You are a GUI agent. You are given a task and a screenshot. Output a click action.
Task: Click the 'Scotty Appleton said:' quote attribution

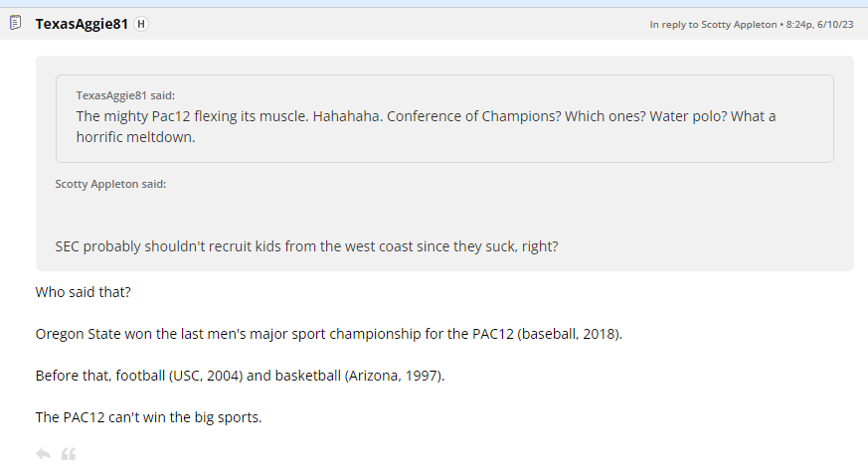110,184
